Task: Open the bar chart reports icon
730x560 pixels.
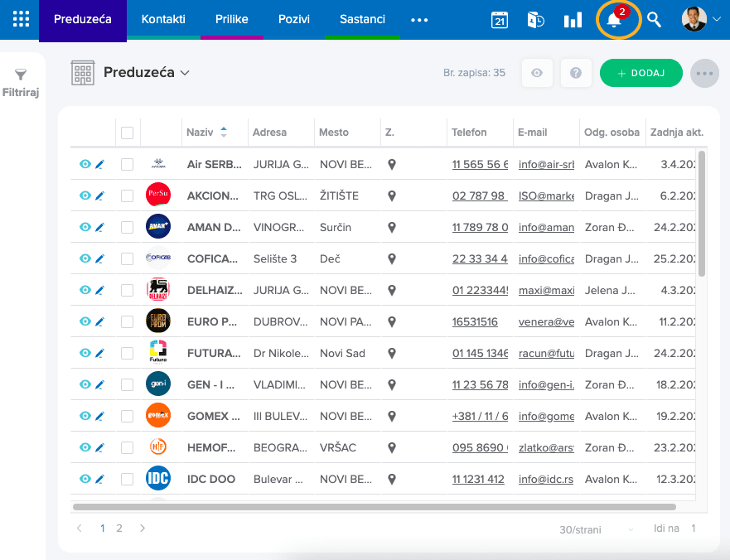Action: [573, 20]
